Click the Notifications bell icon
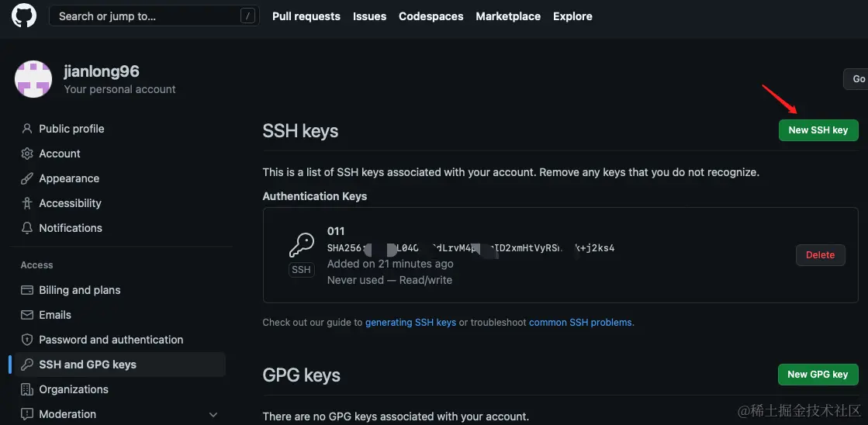868x425 pixels. 27,228
